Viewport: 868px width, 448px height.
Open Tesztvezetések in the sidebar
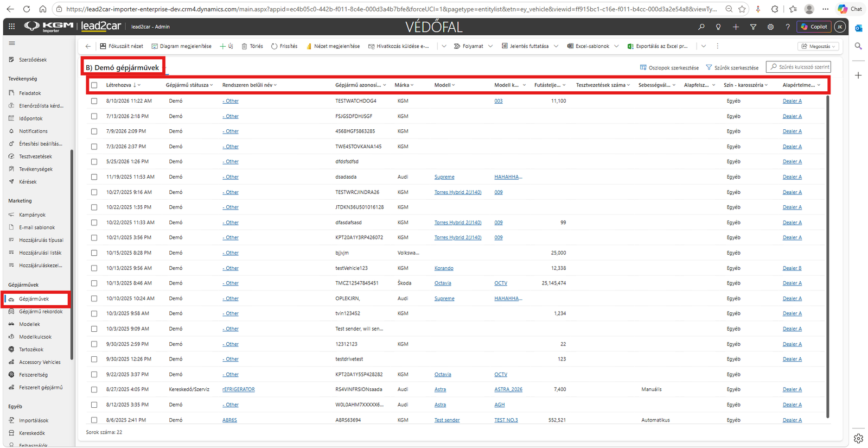[35, 156]
